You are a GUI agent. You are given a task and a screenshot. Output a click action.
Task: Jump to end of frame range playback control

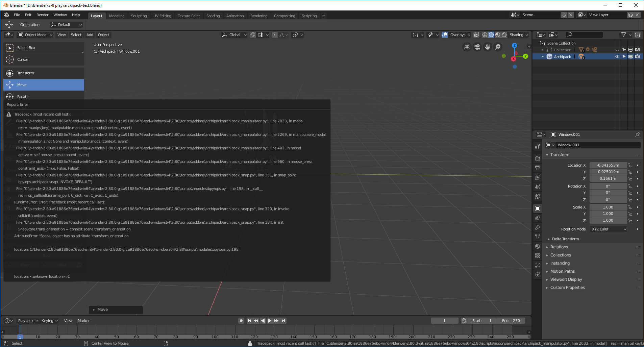(284, 320)
